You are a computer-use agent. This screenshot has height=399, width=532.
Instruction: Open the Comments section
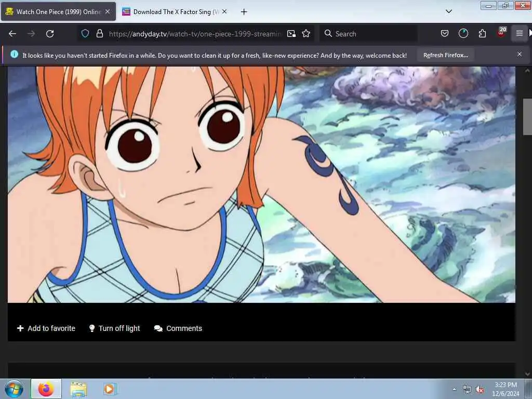click(178, 328)
